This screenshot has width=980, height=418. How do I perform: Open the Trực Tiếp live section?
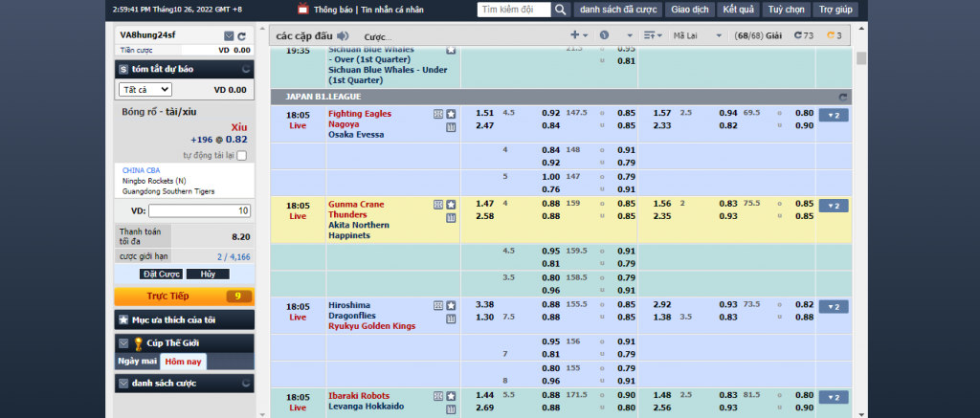[x=185, y=297]
